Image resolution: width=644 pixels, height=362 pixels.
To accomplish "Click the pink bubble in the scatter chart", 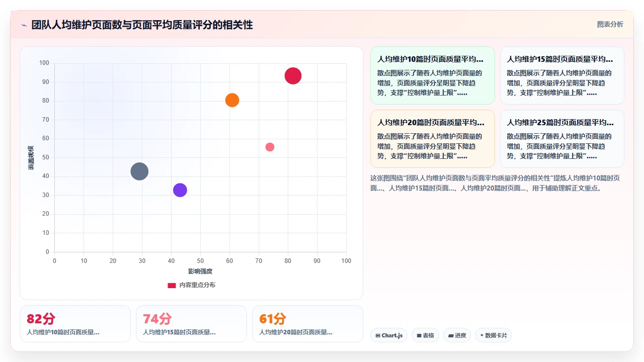I will (x=270, y=147).
